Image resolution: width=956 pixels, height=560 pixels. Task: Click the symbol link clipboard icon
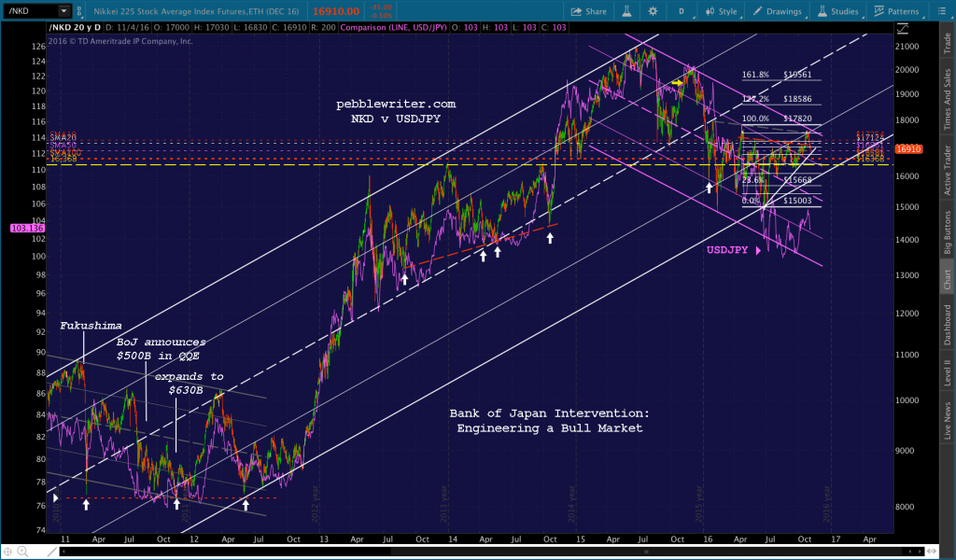(x=79, y=11)
